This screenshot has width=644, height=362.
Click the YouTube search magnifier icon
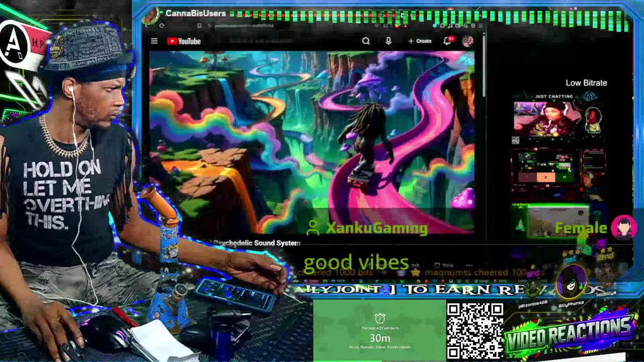[x=366, y=41]
